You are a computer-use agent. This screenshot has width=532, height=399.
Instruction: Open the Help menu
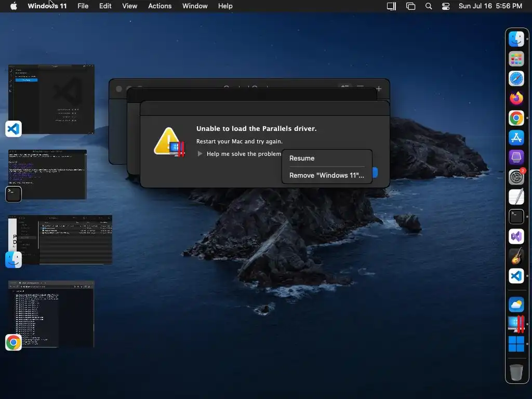click(225, 6)
